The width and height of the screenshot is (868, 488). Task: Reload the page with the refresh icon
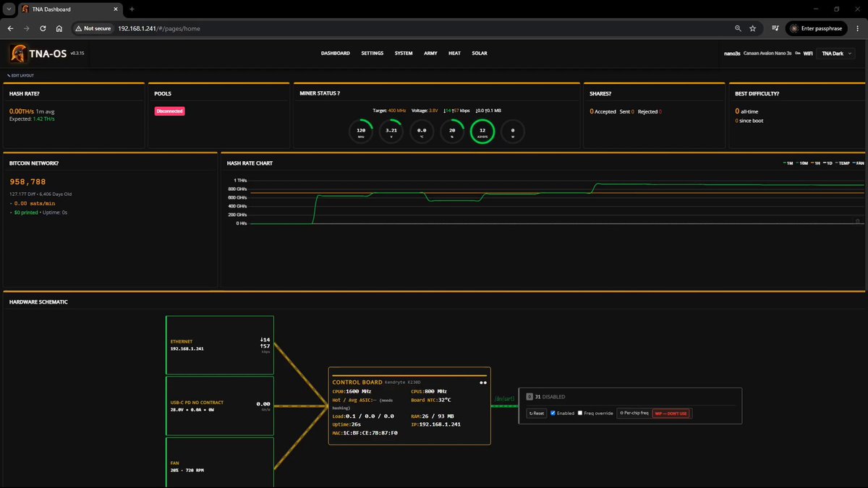(x=43, y=28)
